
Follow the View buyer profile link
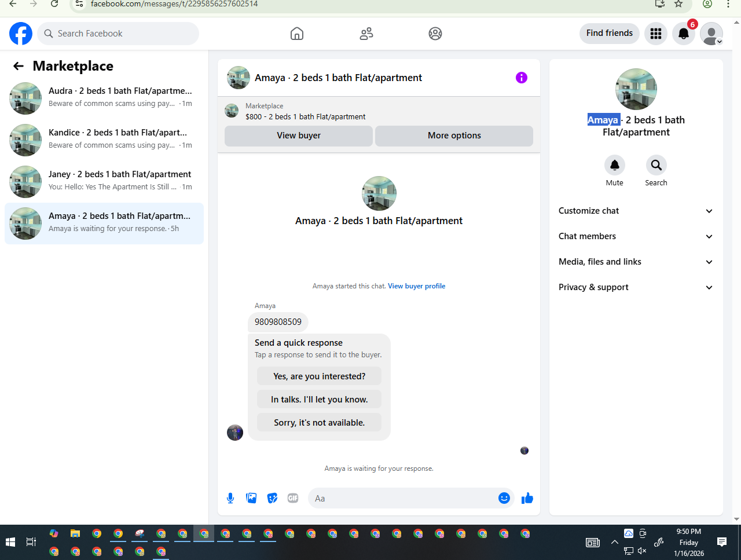[416, 286]
